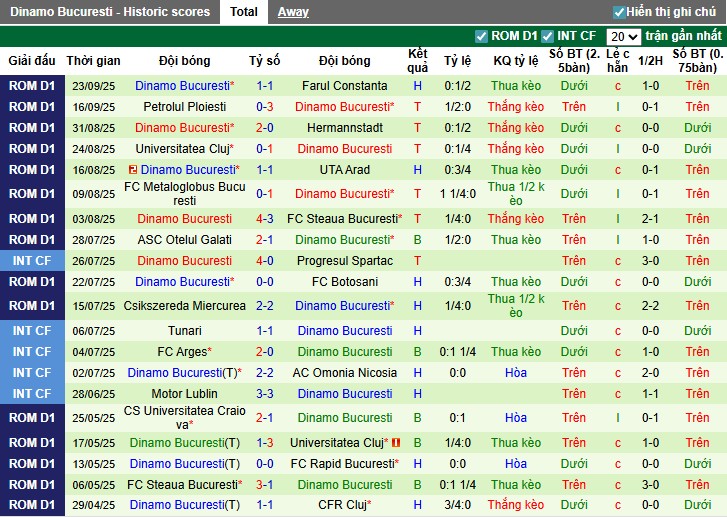Select Hermannstadt in the away team column

(x=344, y=128)
